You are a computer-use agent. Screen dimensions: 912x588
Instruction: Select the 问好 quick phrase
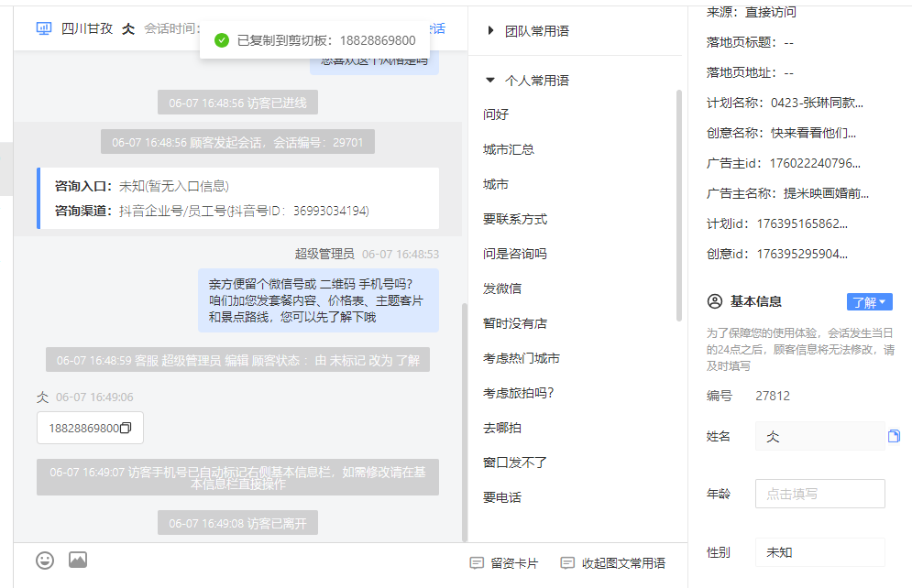coord(496,114)
